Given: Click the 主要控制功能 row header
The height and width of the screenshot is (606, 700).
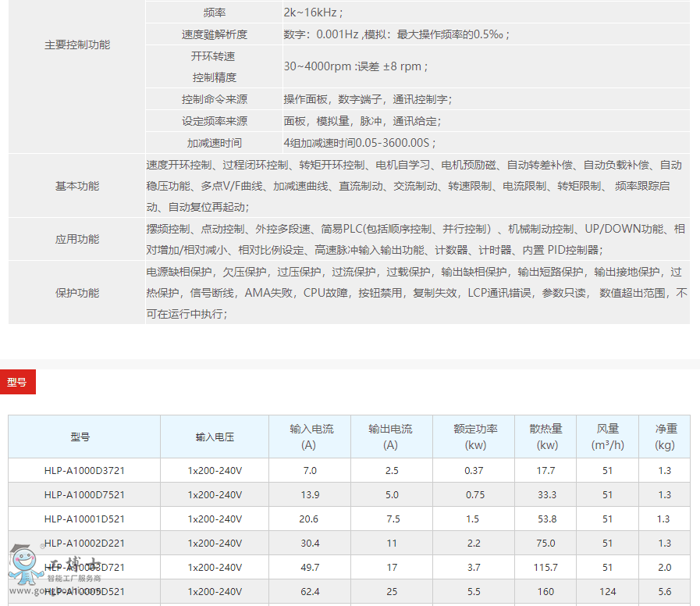Looking at the screenshot, I should [x=76, y=45].
